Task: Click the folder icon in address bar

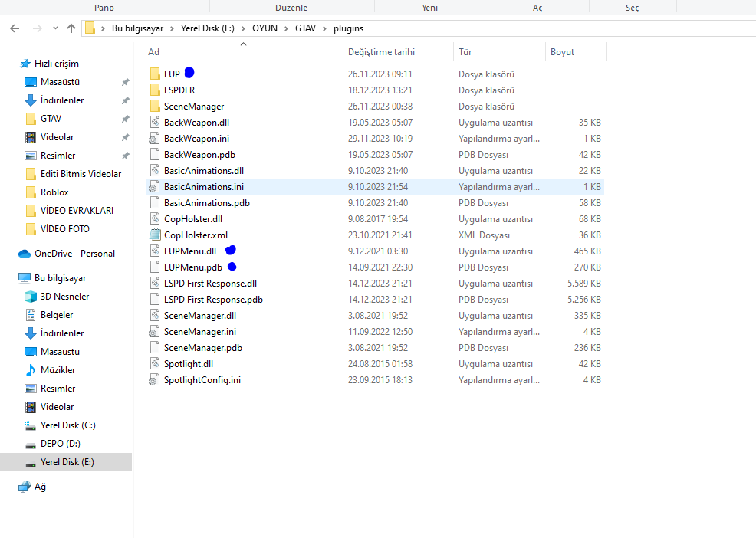Action: pos(90,28)
